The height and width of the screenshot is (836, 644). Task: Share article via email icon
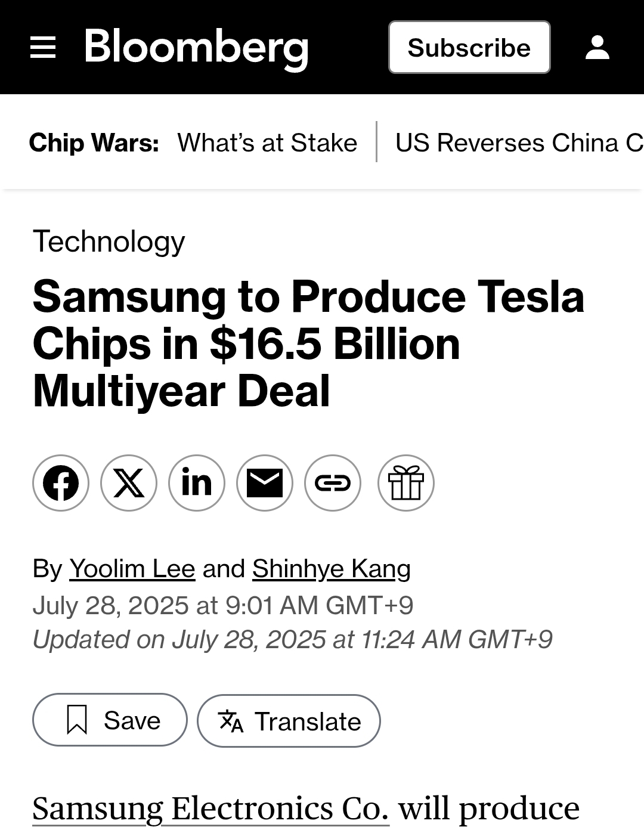pyautogui.click(x=265, y=483)
